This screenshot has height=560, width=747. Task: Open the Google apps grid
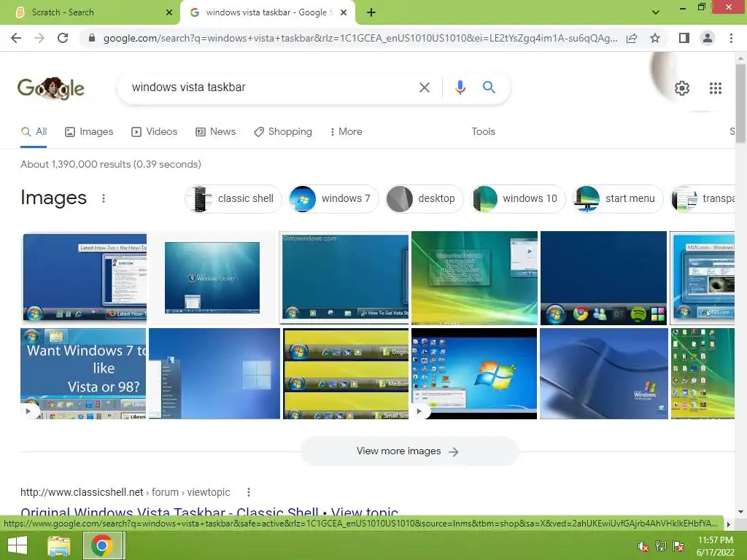(715, 88)
